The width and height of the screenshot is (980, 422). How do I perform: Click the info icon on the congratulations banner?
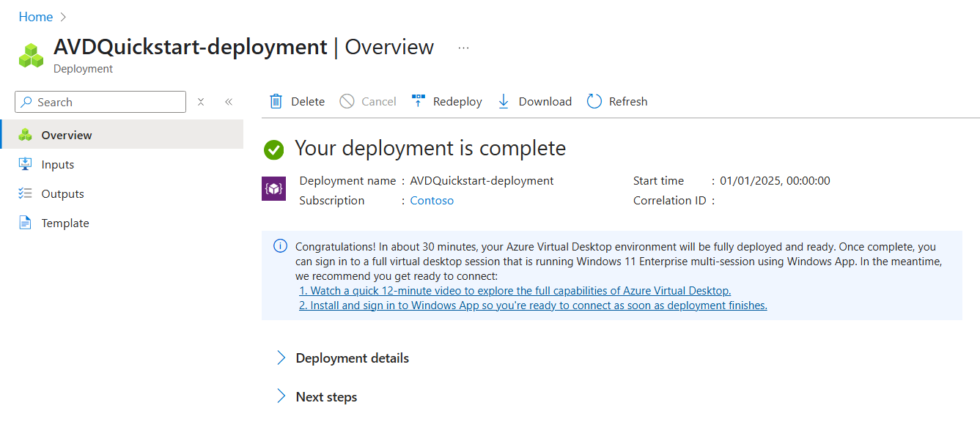(x=279, y=246)
